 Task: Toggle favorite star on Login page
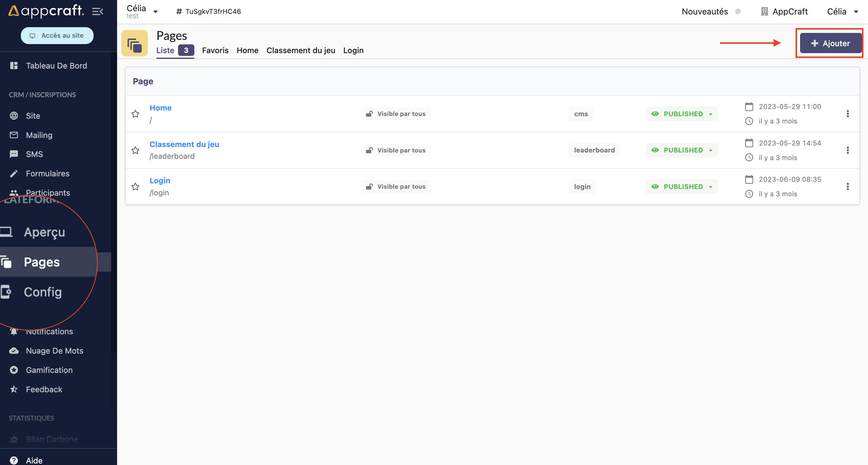click(x=136, y=187)
